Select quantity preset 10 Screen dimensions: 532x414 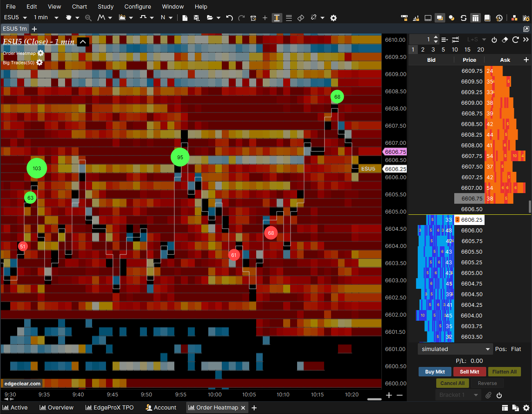pos(455,49)
